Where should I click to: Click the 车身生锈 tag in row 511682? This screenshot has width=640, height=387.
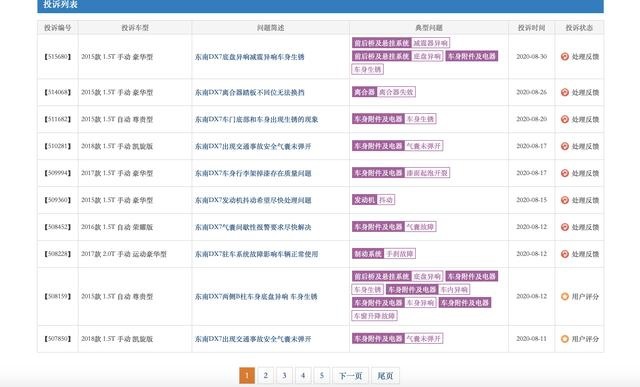tap(420, 119)
